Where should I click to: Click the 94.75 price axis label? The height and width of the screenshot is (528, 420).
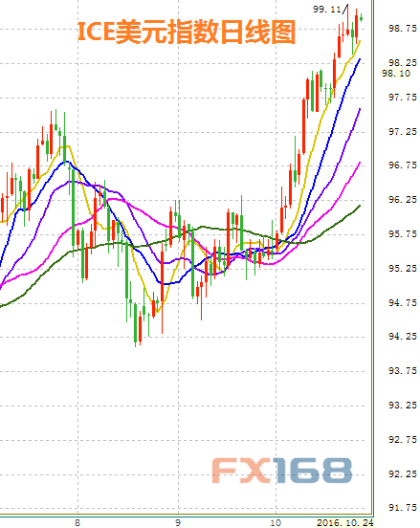pyautogui.click(x=403, y=302)
